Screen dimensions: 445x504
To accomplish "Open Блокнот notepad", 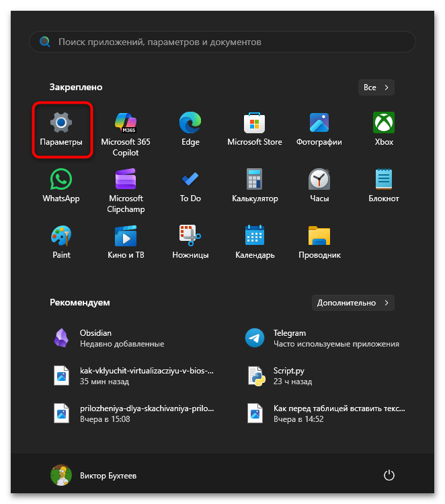I will [384, 186].
